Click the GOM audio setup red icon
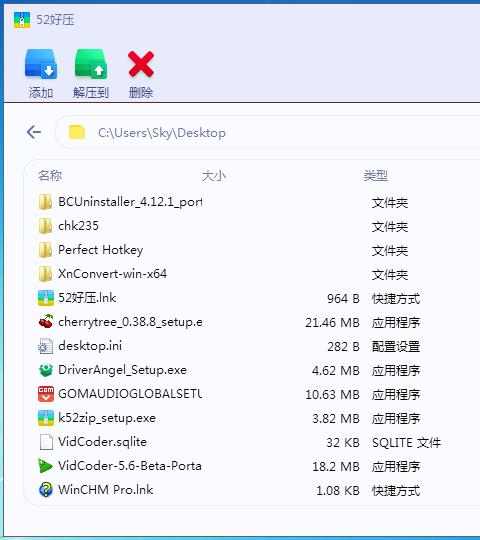The width and height of the screenshot is (480, 540). 45,394
